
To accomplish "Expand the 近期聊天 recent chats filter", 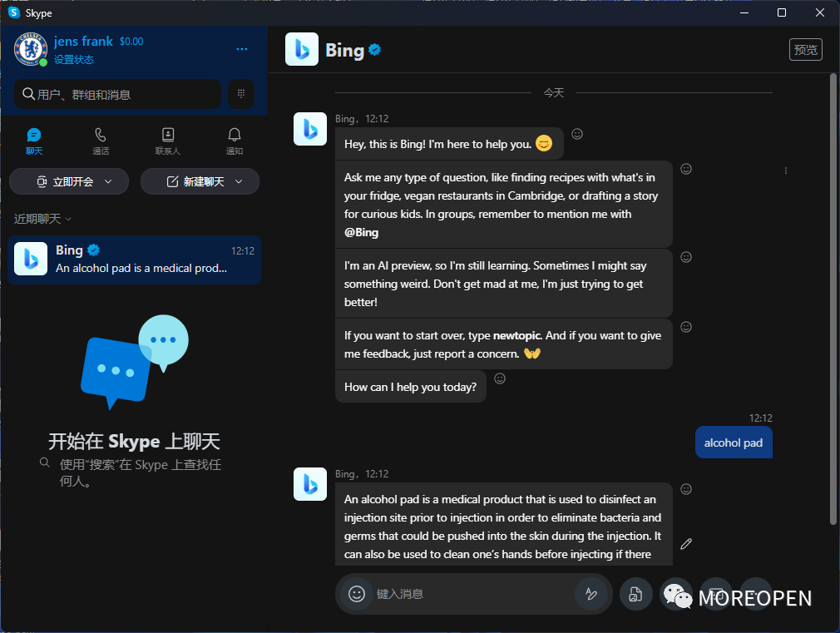I will coord(42,219).
